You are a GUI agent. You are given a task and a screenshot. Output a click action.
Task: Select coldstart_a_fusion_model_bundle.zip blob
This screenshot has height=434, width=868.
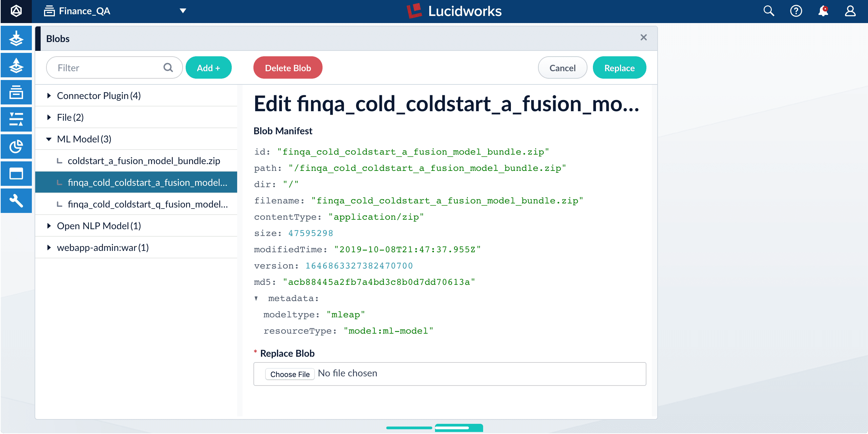(144, 161)
